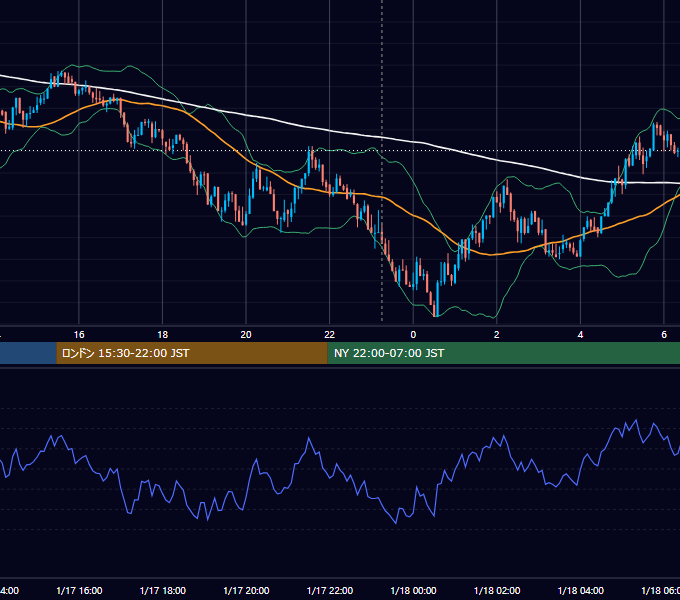680x600 pixels.
Task: Click the ロンドン 15:30-22:00 JST session bar
Action: (192, 353)
